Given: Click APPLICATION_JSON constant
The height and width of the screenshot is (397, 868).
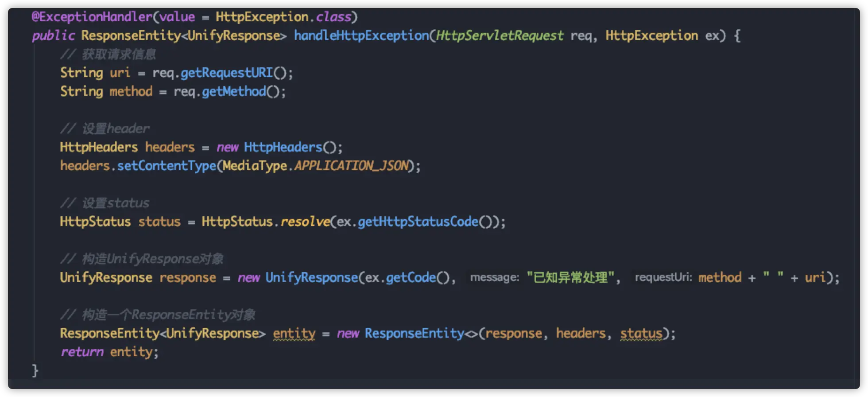Looking at the screenshot, I should tap(351, 166).
